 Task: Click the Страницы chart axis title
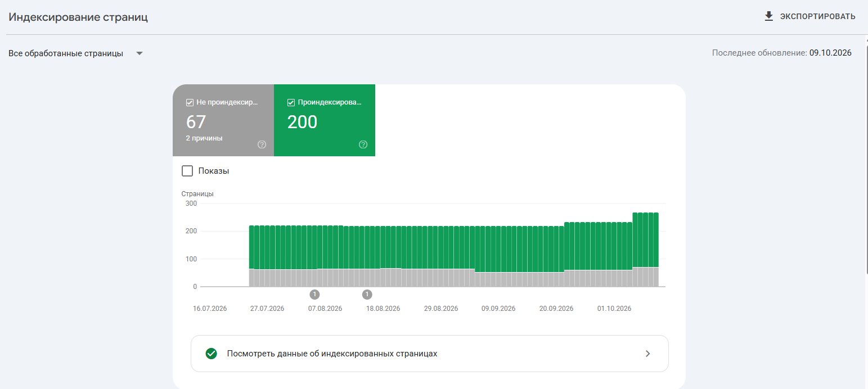[x=197, y=194]
